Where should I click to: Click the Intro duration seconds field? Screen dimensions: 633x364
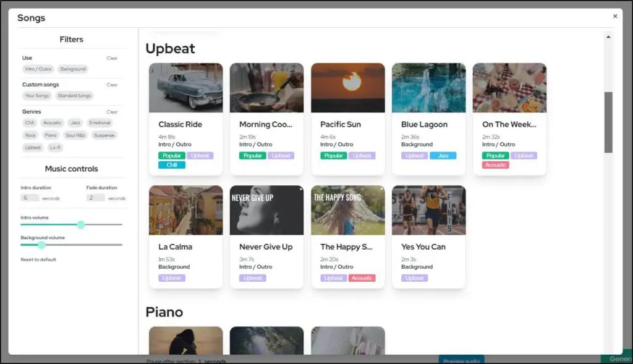click(x=31, y=198)
